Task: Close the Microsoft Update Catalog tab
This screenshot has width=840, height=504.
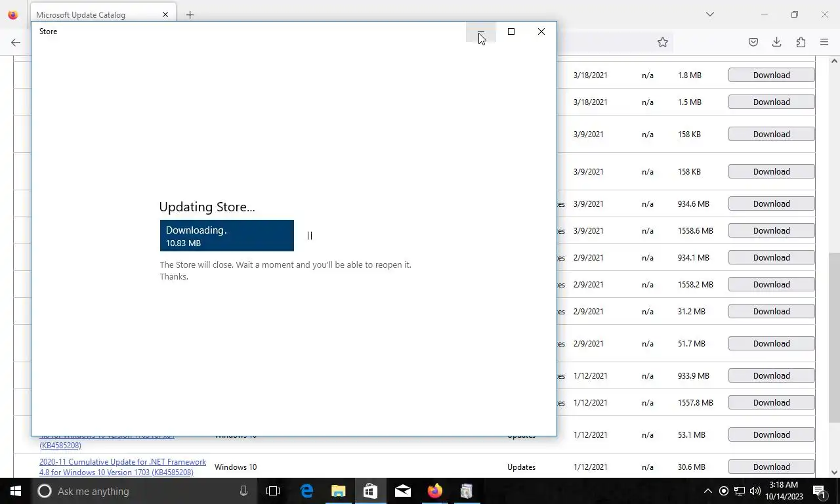Action: 165,14
